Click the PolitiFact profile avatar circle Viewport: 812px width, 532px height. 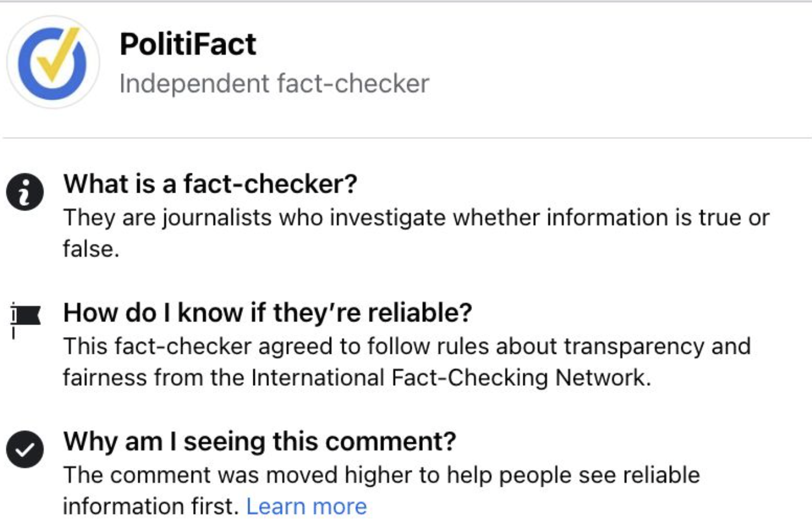[x=54, y=60]
